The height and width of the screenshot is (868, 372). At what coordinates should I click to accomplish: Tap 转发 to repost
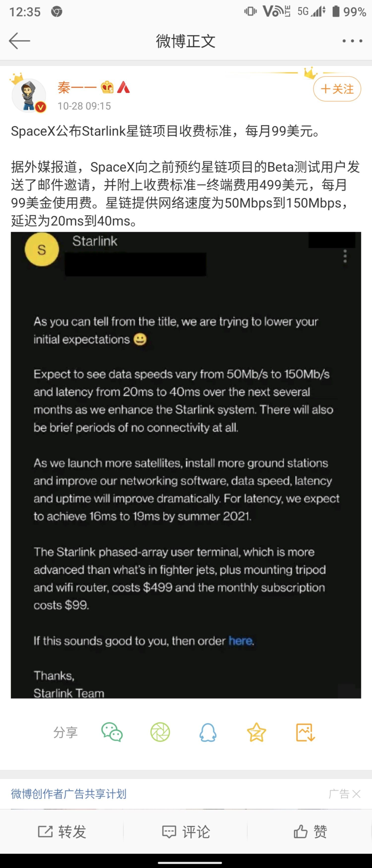pos(62,831)
